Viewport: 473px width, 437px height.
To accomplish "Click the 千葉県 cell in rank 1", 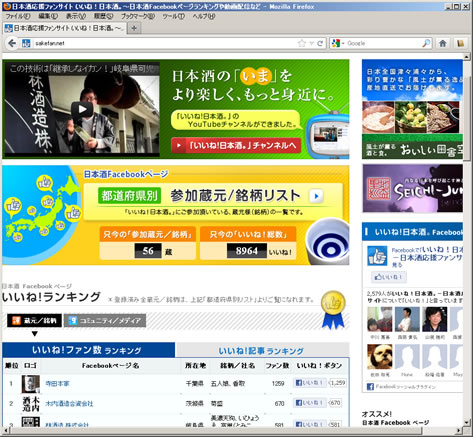I will click(x=194, y=384).
